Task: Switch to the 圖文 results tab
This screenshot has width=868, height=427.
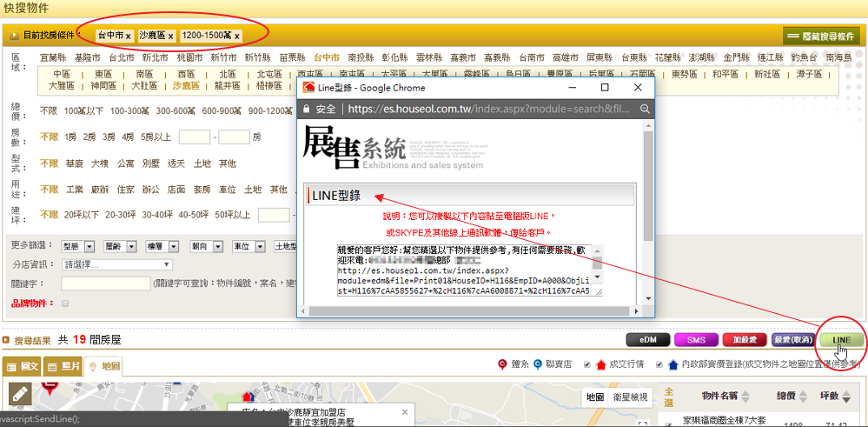Action: coord(23,366)
